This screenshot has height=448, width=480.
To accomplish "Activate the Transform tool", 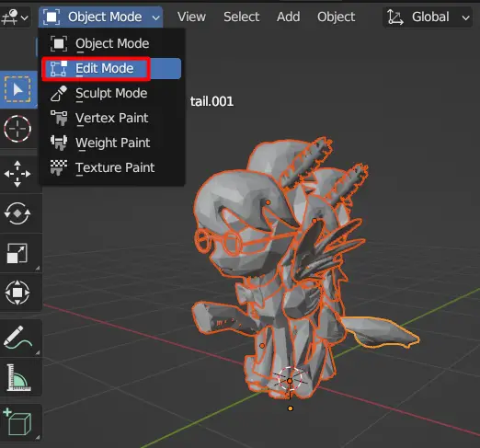I will point(17,293).
